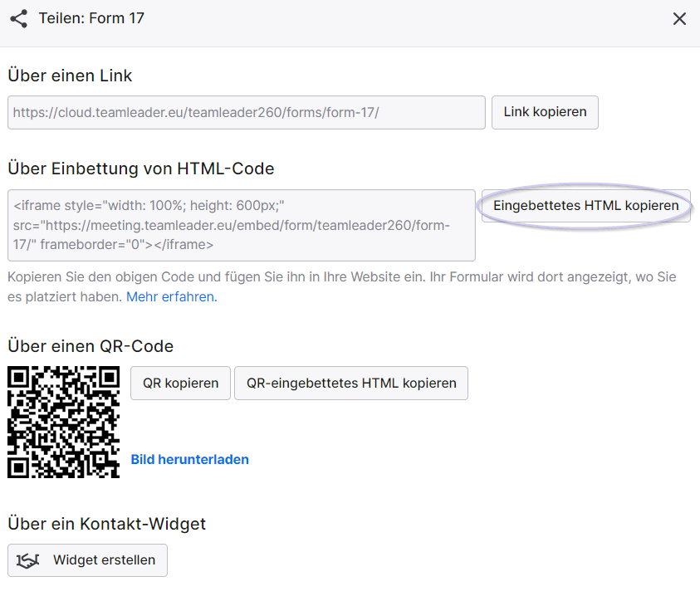The width and height of the screenshot is (700, 601).
Task: Click the Über Einbettung von HTML-Code heading
Action: click(141, 169)
